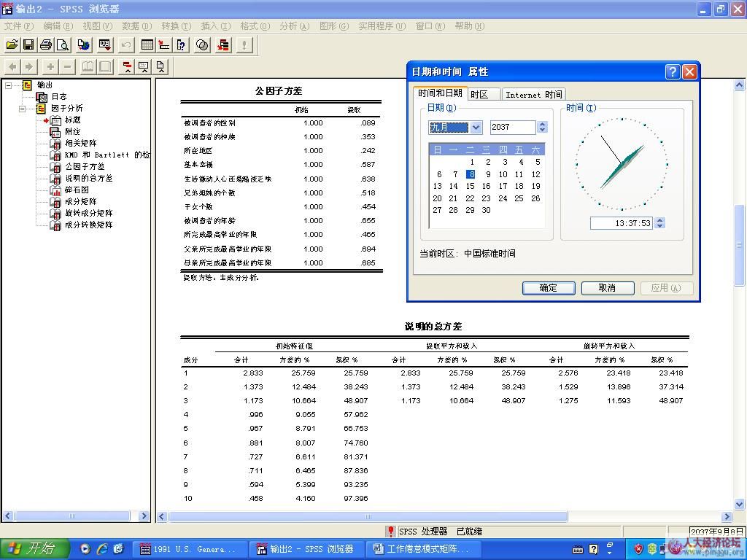
Task: Click the Designate Window exclamation icon
Action: coord(244,45)
